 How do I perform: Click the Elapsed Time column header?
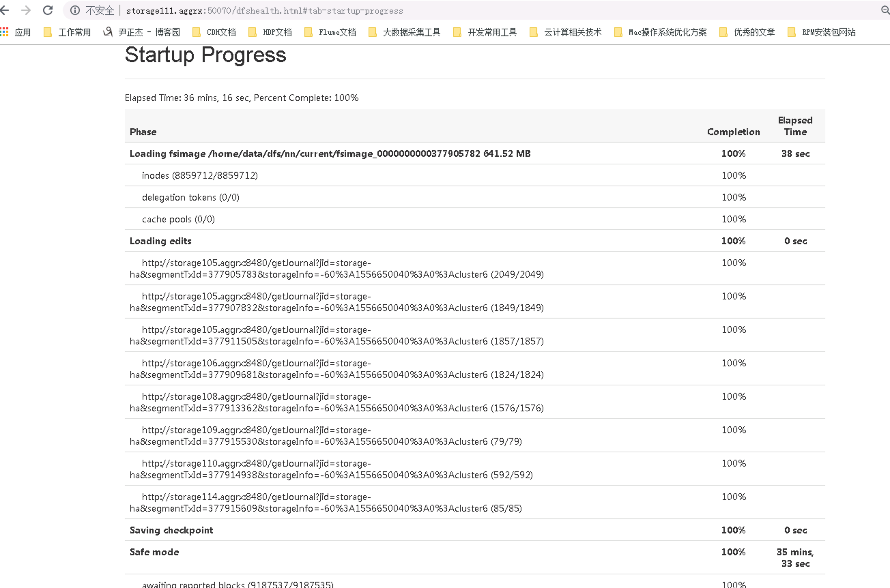click(795, 126)
